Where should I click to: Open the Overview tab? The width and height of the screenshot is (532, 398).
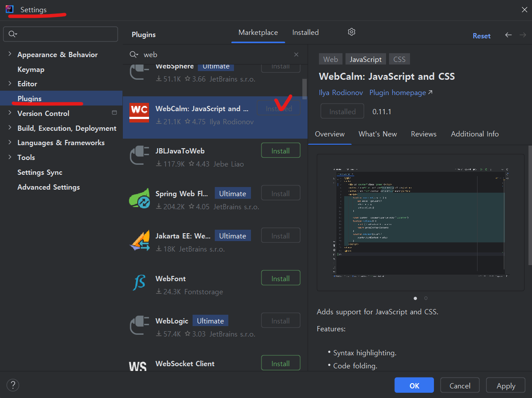click(330, 134)
